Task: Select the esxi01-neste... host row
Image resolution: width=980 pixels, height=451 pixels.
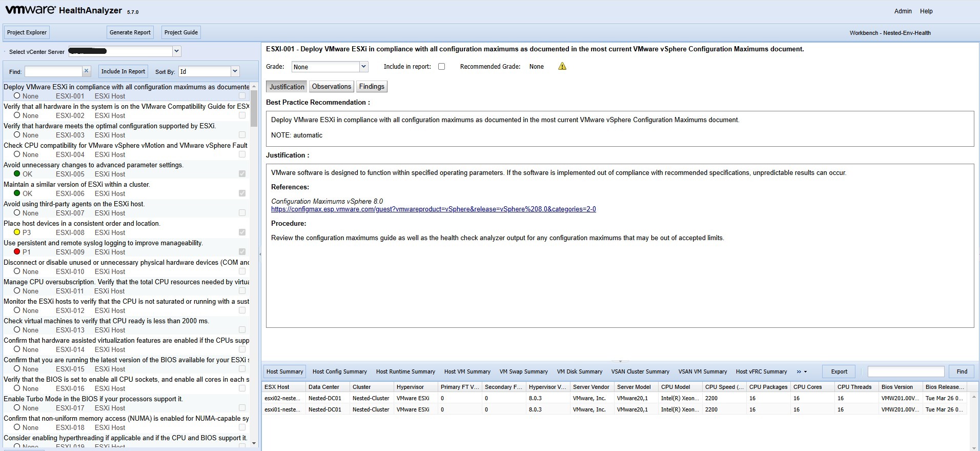Action: (615, 409)
